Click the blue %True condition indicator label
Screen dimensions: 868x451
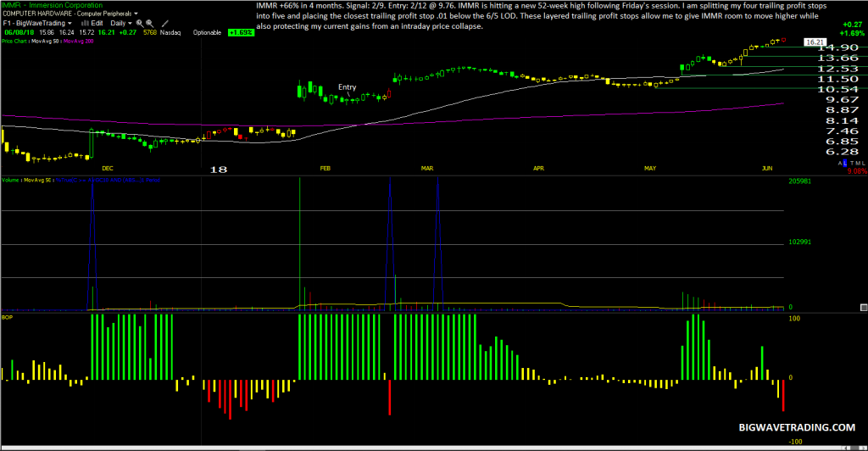pyautogui.click(x=108, y=181)
